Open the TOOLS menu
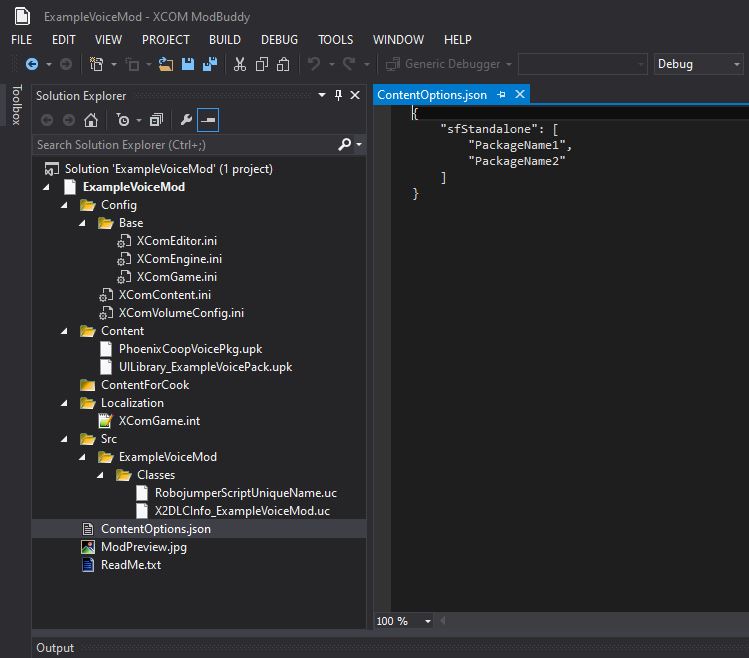The width and height of the screenshot is (749, 658). (335, 40)
